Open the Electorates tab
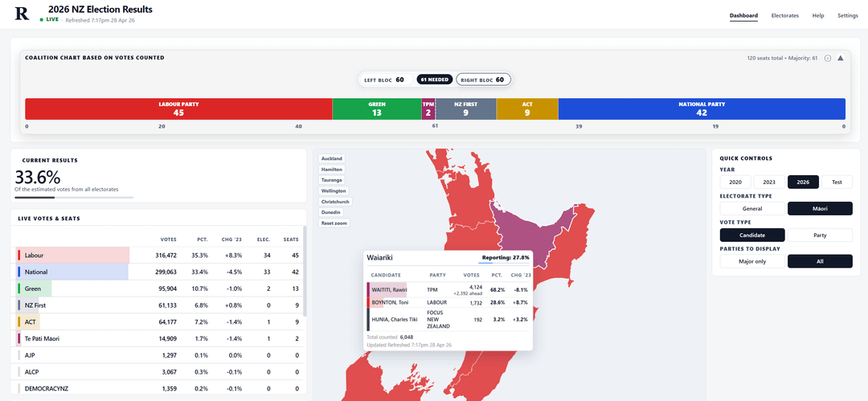The width and height of the screenshot is (868, 401). coord(784,15)
